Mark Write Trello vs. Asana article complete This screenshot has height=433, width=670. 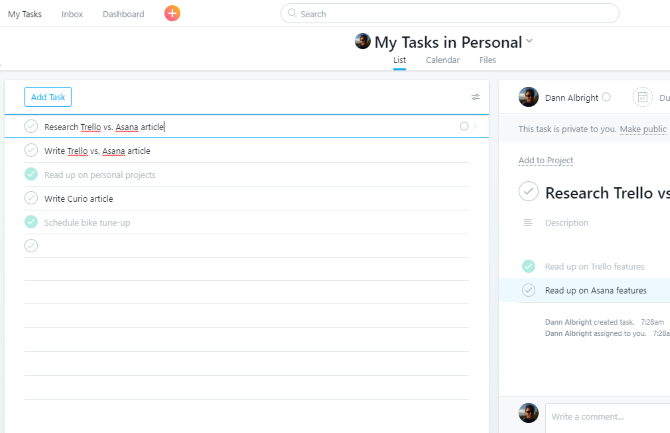point(31,151)
